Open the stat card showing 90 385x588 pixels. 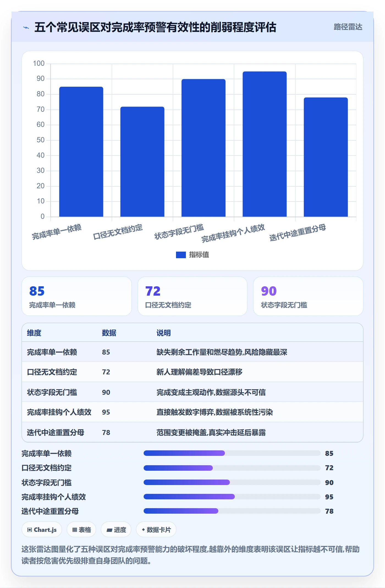(x=308, y=296)
